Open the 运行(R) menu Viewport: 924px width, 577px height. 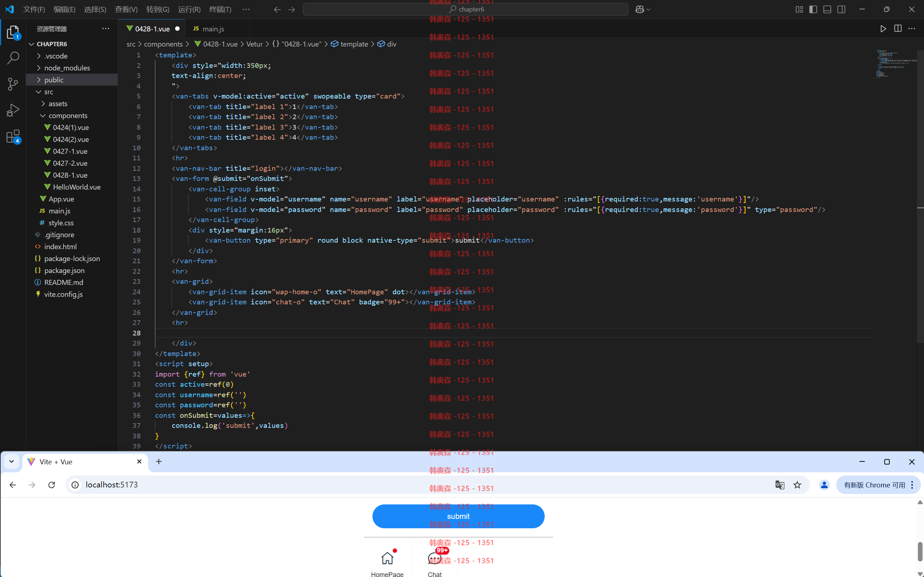pos(189,9)
